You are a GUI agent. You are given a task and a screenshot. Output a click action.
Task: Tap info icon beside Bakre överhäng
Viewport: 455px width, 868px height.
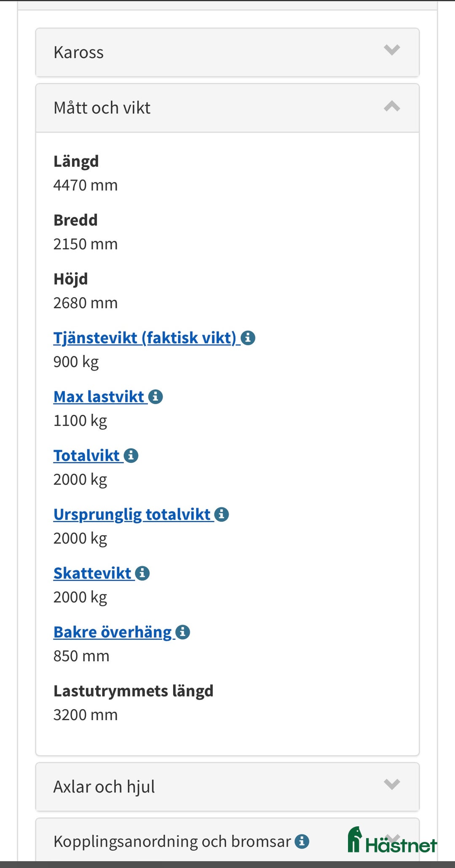183,632
